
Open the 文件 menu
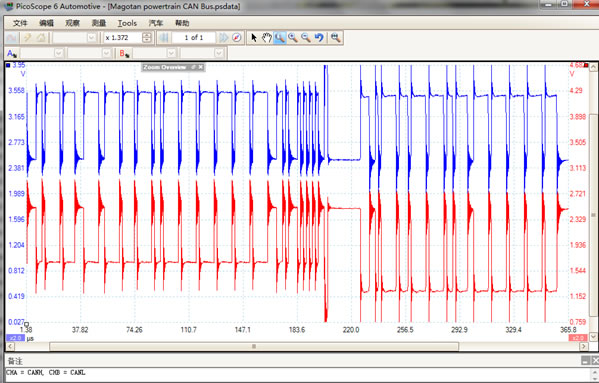[x=20, y=23]
